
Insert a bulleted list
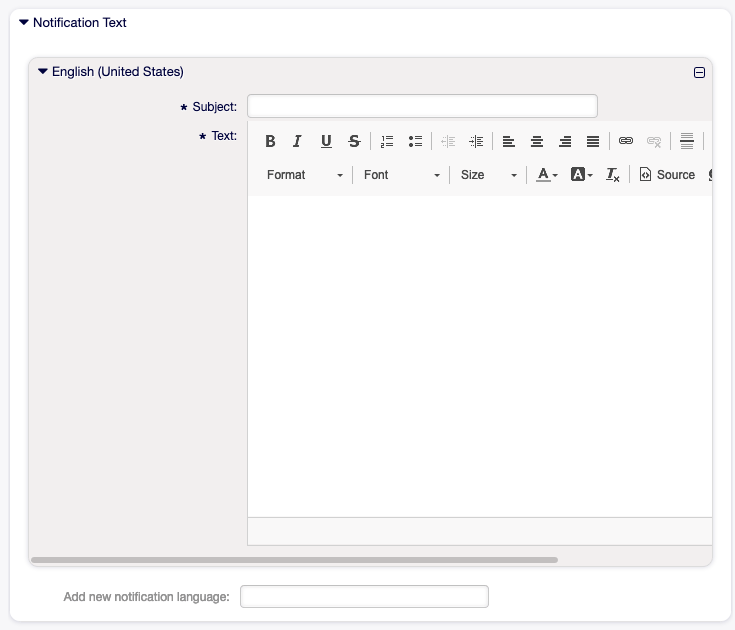pos(415,142)
